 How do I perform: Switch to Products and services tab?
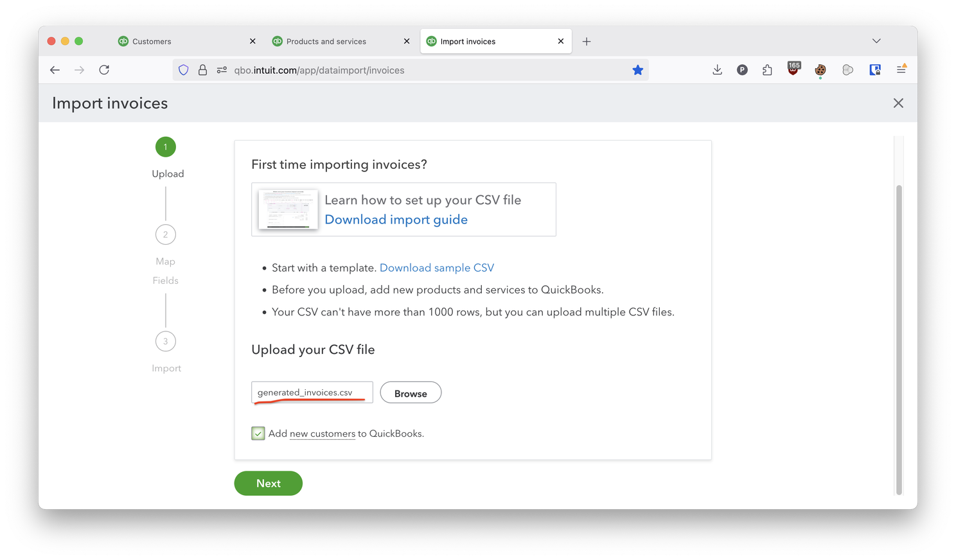click(x=326, y=41)
